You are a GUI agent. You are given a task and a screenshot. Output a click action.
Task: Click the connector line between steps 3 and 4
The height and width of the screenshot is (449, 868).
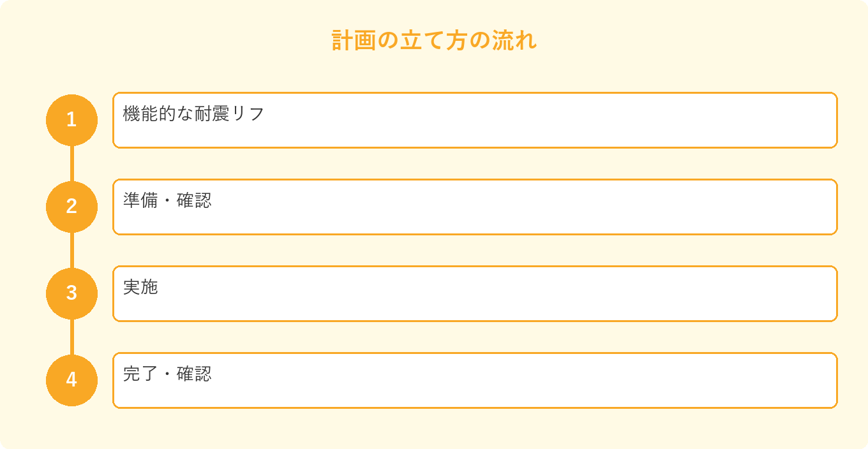point(71,337)
